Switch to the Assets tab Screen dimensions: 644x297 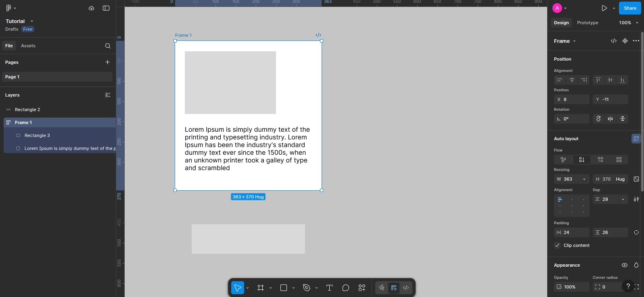[28, 46]
